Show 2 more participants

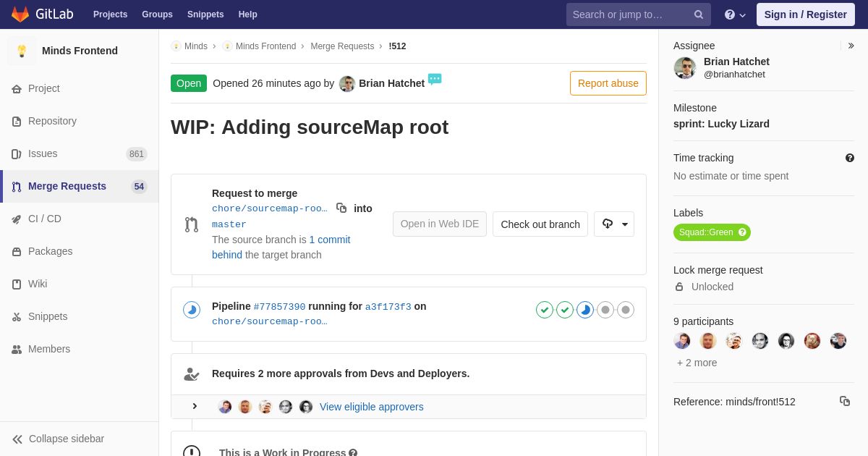(697, 363)
